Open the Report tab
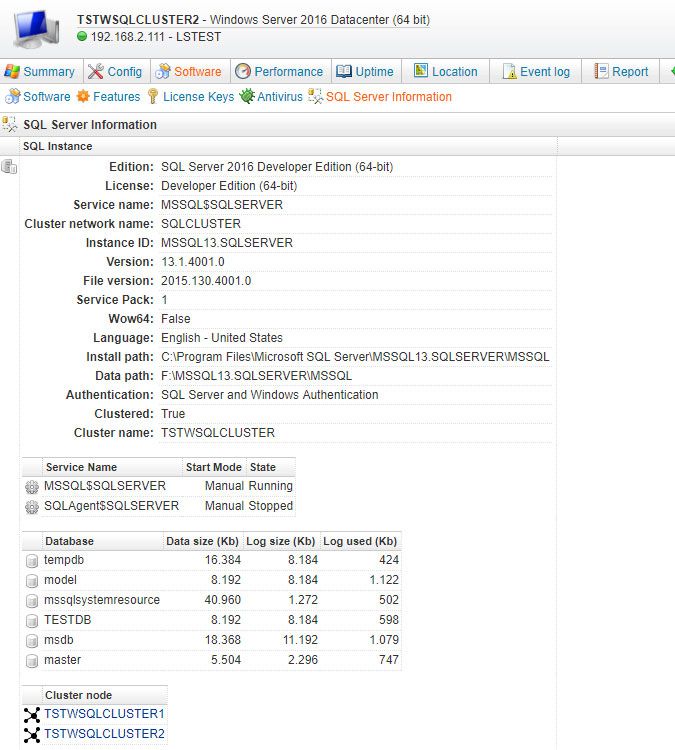This screenshot has width=675, height=750. [x=621, y=72]
